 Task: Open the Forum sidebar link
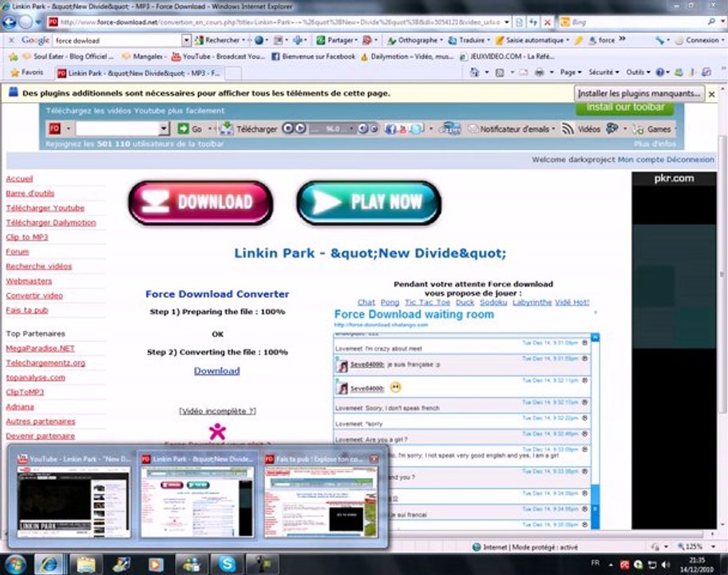[18, 252]
